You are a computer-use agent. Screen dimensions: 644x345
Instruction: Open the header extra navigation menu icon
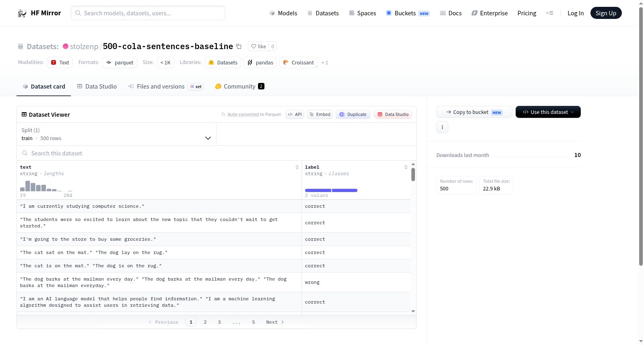[549, 13]
